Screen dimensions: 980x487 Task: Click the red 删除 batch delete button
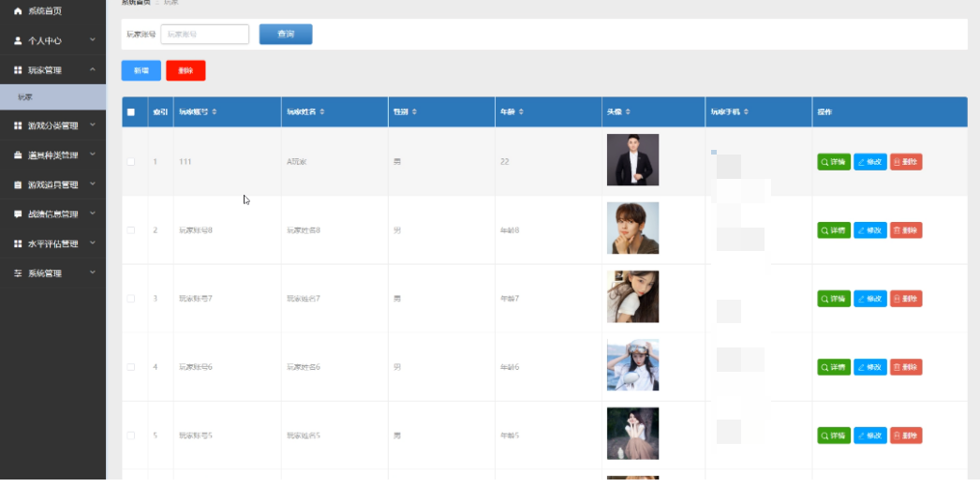pos(186,70)
